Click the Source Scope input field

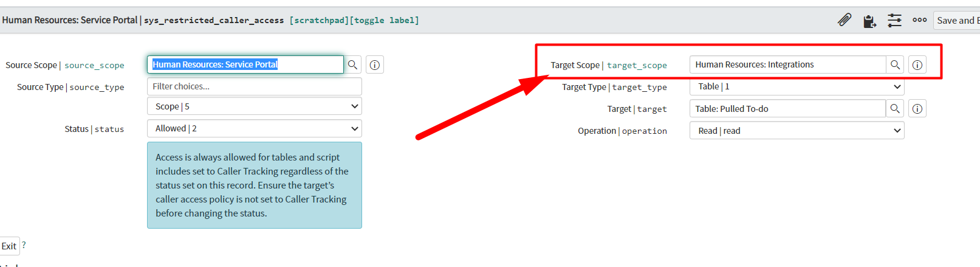pos(245,64)
